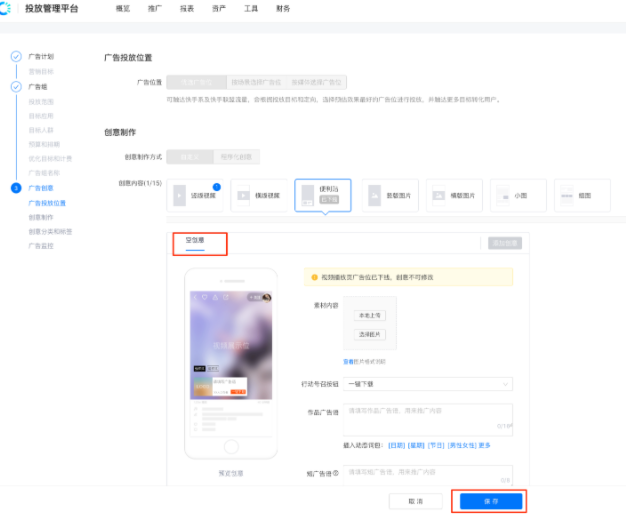Click the vertical image picture icon
This screenshot has width=626, height=514.
pyautogui.click(x=374, y=196)
